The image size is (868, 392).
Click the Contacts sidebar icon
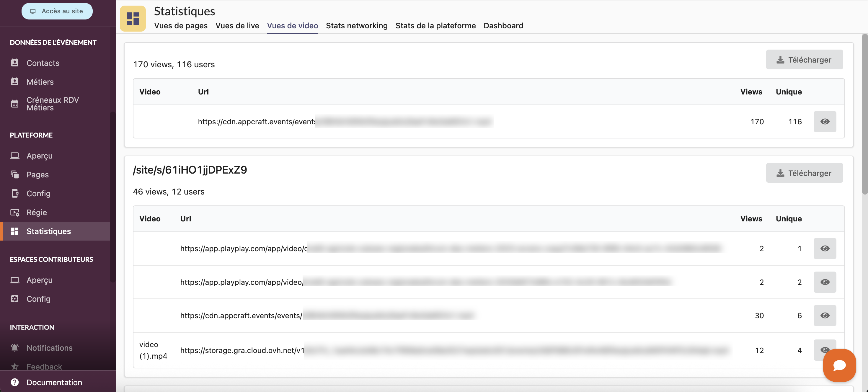pos(14,63)
